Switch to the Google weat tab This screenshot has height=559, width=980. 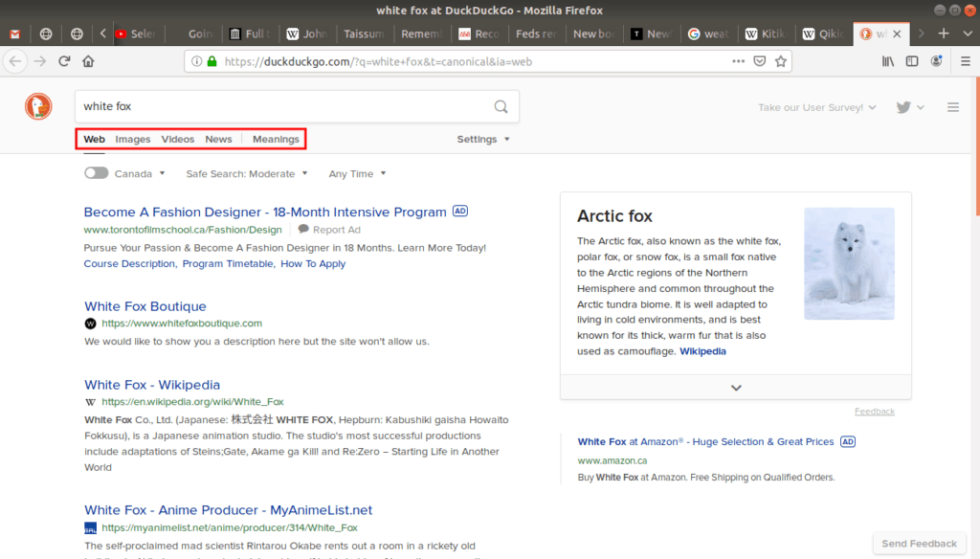[x=708, y=34]
